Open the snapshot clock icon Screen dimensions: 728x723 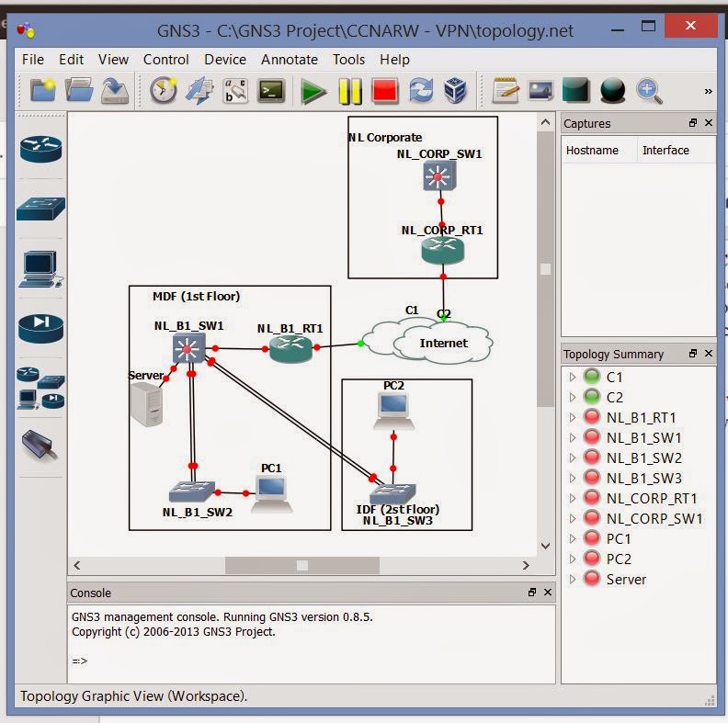(x=164, y=90)
